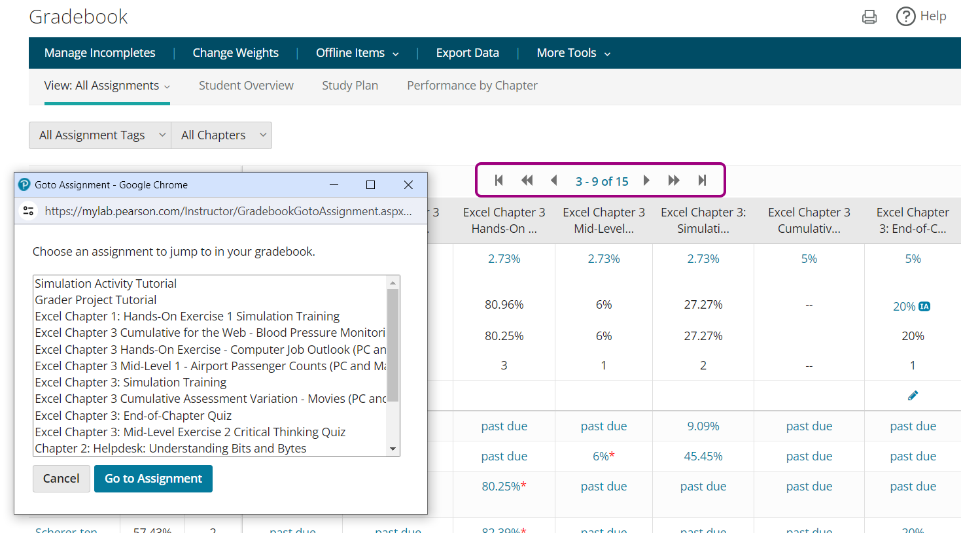Screen dimensions: 980x533
Task: Switch to Study Plan tab
Action: [350, 86]
